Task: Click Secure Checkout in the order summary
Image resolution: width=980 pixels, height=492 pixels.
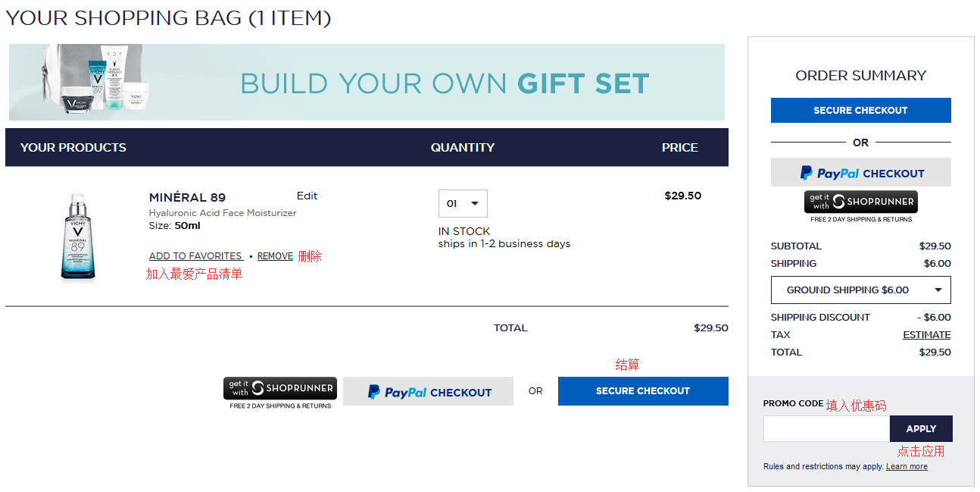Action: [860, 111]
